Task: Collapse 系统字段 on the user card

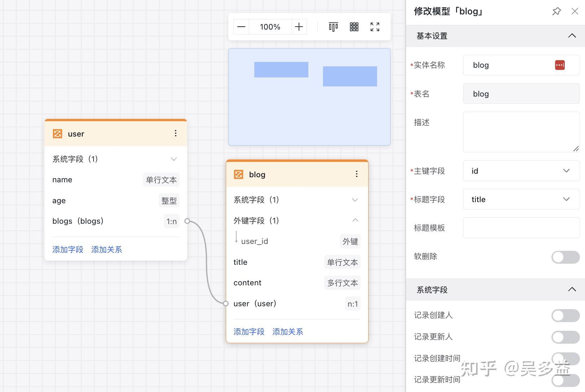Action: [x=174, y=159]
